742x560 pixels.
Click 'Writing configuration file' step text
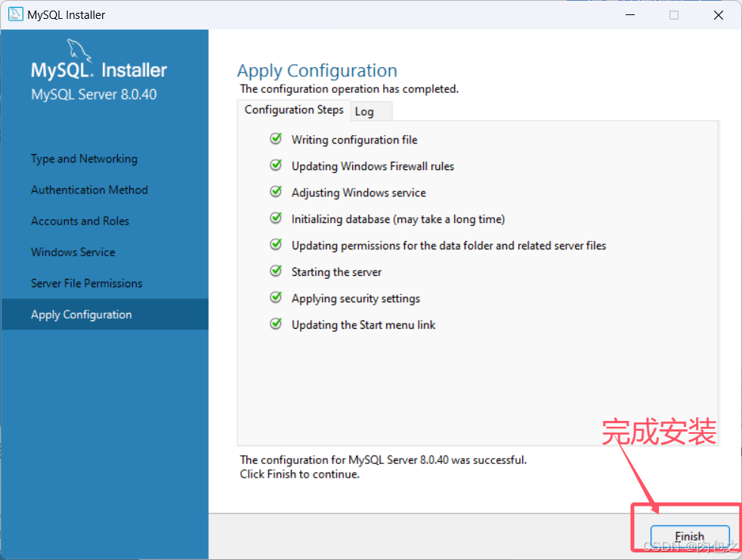[354, 140]
